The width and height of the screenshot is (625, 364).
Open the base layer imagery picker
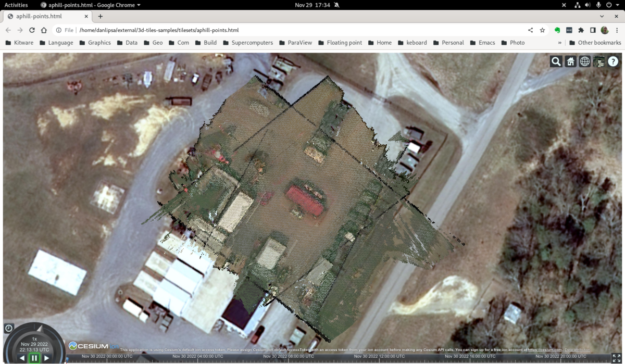[599, 61]
